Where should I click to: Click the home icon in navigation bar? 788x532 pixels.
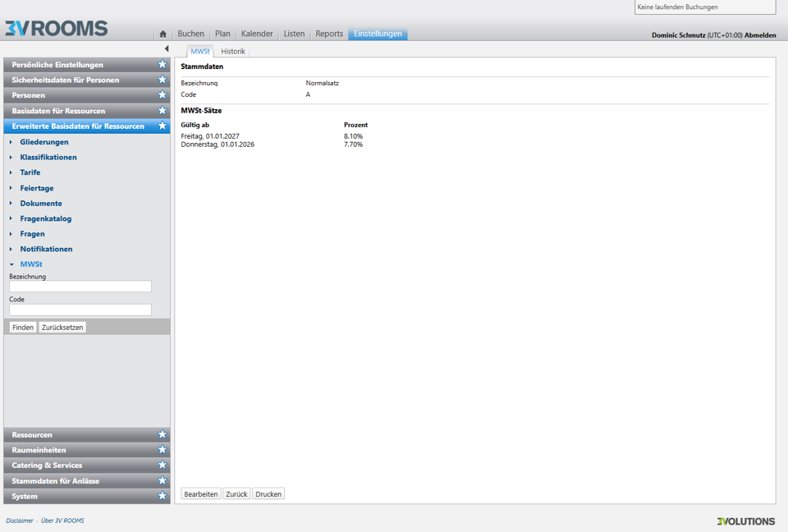tap(163, 34)
